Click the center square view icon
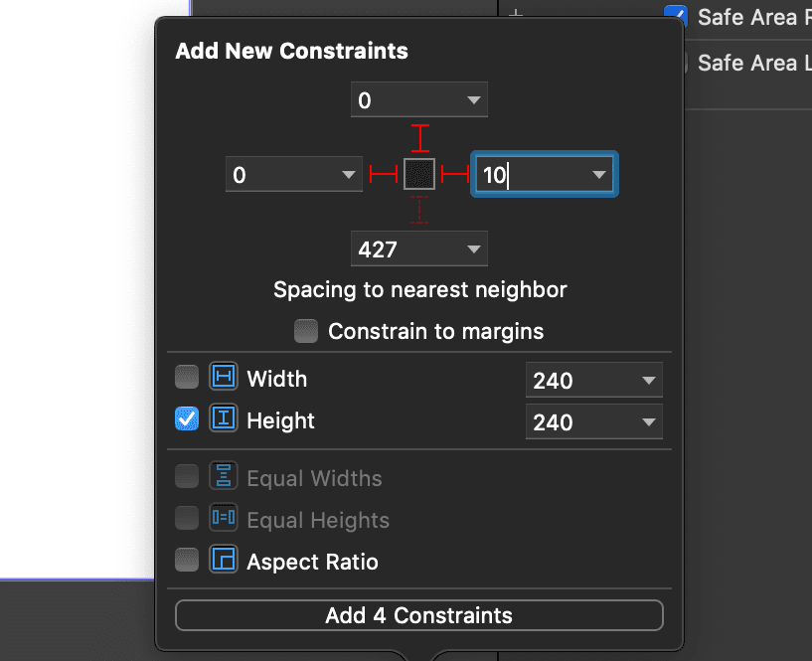 tap(419, 174)
